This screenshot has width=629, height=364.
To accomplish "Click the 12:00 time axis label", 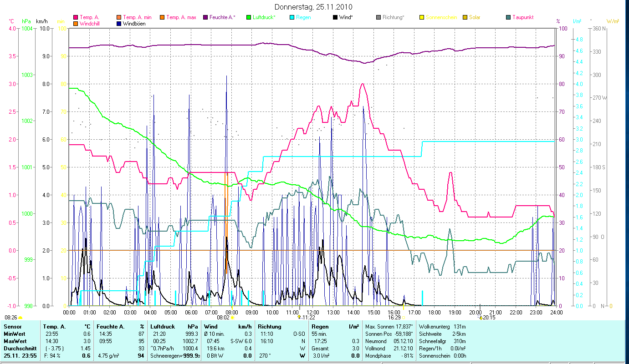I will point(313,312).
